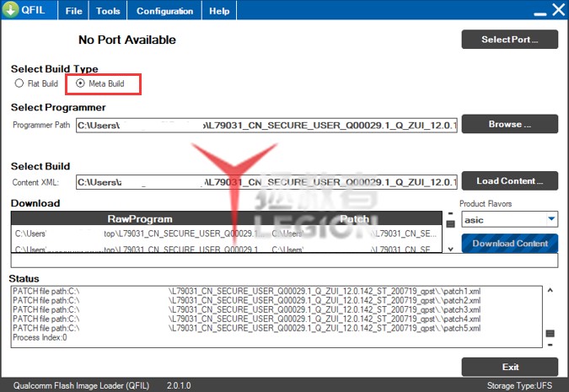Select the patch3.xml line in Status log

[x=247, y=309]
